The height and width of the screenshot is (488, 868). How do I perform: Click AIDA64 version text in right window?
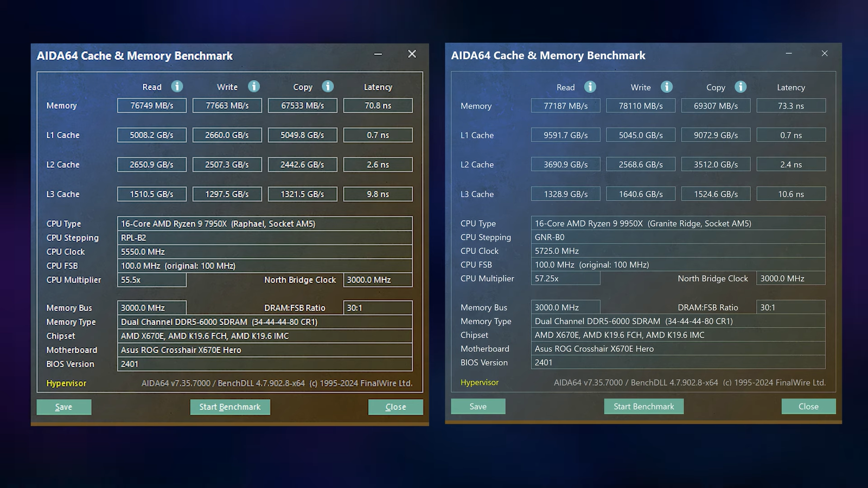[690, 382]
